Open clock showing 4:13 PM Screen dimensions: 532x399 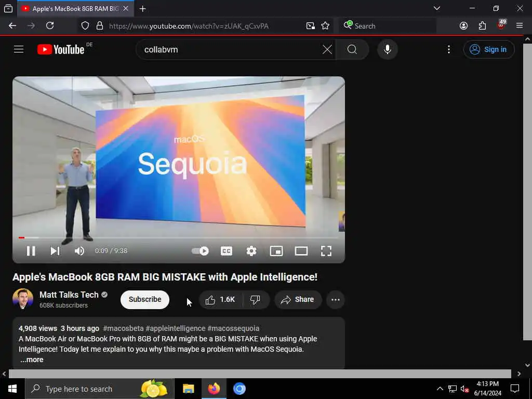coord(487,389)
